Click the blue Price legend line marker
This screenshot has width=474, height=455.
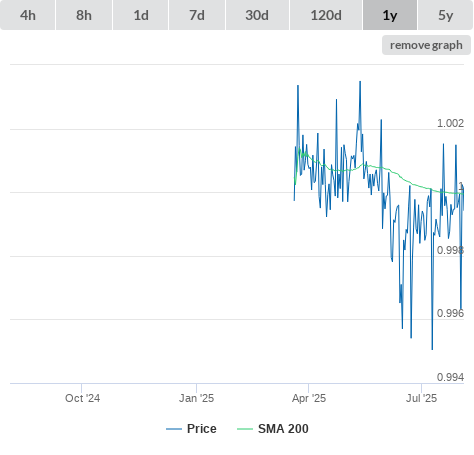[174, 429]
